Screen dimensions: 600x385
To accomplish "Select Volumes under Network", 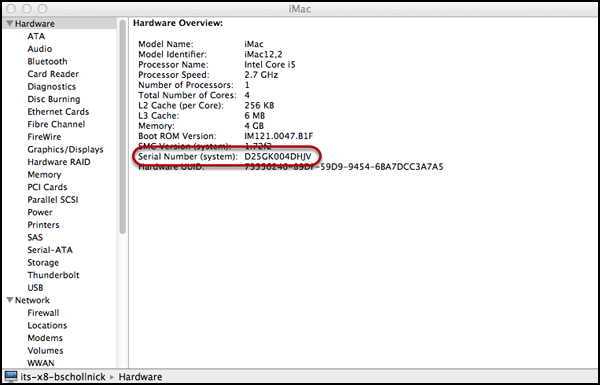I will (x=45, y=351).
